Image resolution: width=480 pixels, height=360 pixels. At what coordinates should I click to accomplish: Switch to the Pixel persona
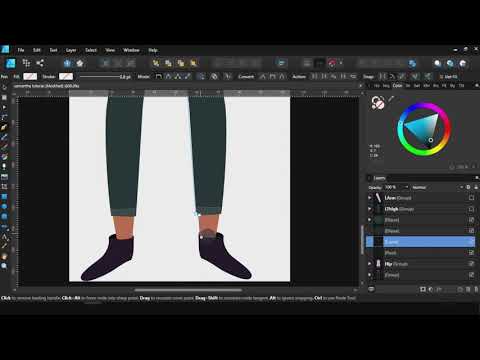[x=26, y=63]
